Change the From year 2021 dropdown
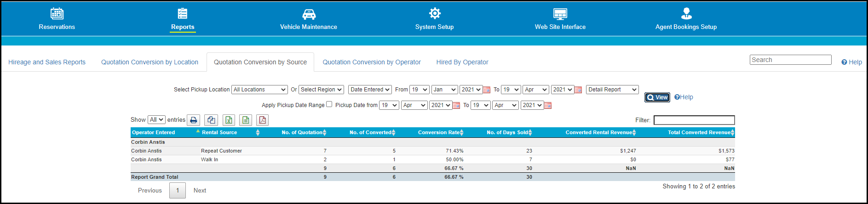 471,90
